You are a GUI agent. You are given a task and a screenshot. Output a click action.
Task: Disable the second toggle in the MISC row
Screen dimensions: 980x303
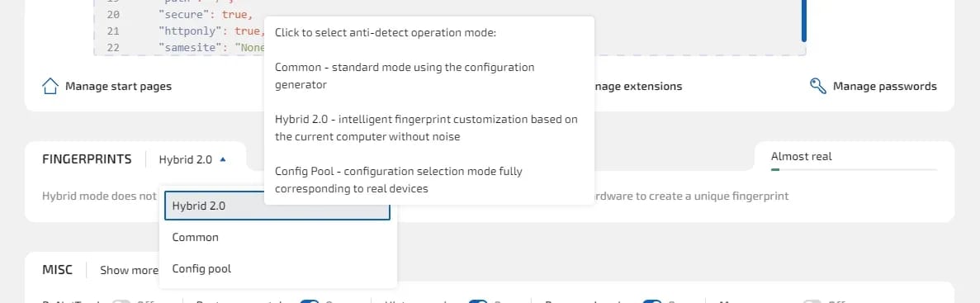[x=310, y=301]
